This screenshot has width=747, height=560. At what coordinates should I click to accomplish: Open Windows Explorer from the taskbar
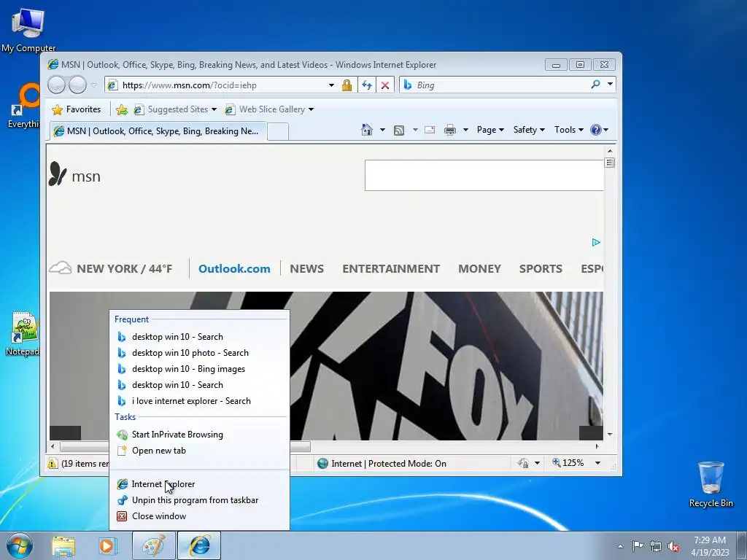pos(63,546)
